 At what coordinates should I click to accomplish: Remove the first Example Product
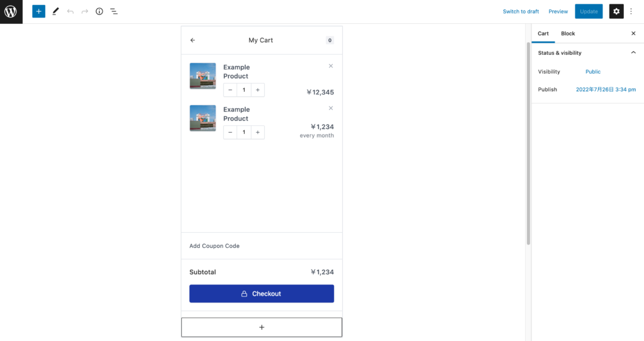[x=331, y=66]
